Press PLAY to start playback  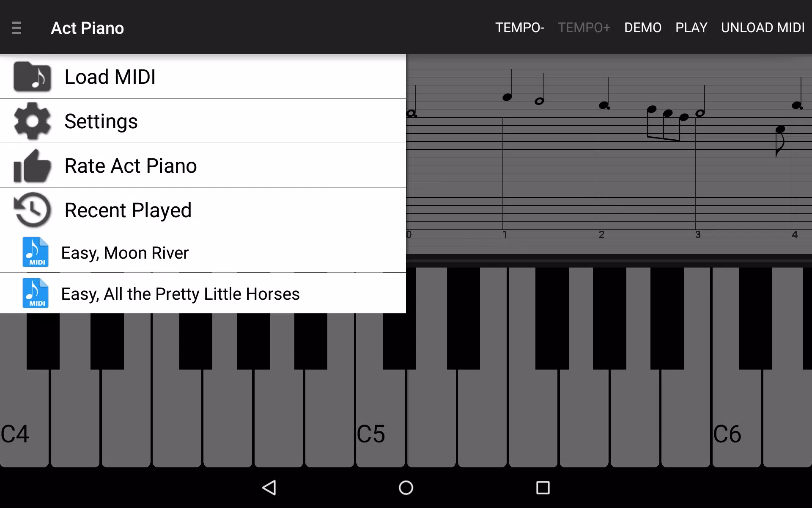click(x=691, y=28)
